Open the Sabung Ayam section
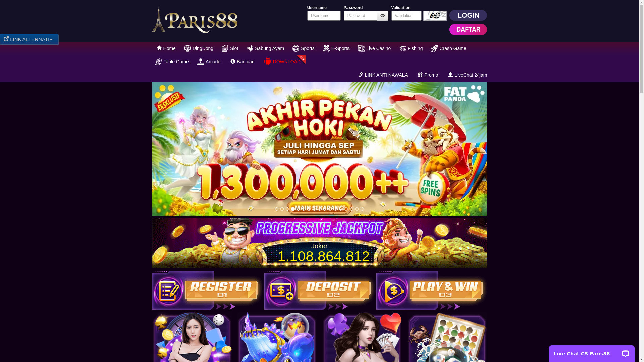The width and height of the screenshot is (644, 362). [265, 48]
